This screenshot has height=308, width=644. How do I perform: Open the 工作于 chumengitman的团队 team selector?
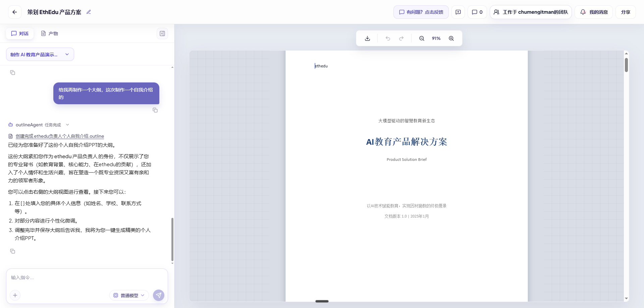point(531,12)
